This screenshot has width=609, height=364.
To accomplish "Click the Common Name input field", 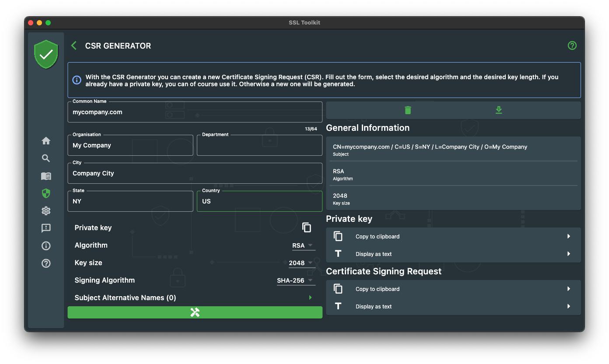I will tap(195, 112).
